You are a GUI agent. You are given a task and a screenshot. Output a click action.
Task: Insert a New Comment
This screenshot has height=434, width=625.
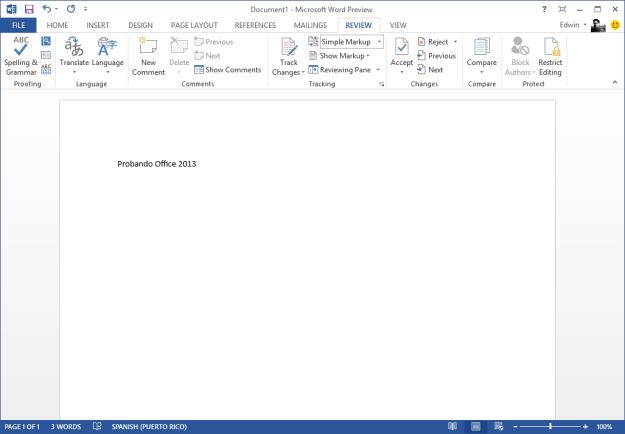click(x=148, y=56)
